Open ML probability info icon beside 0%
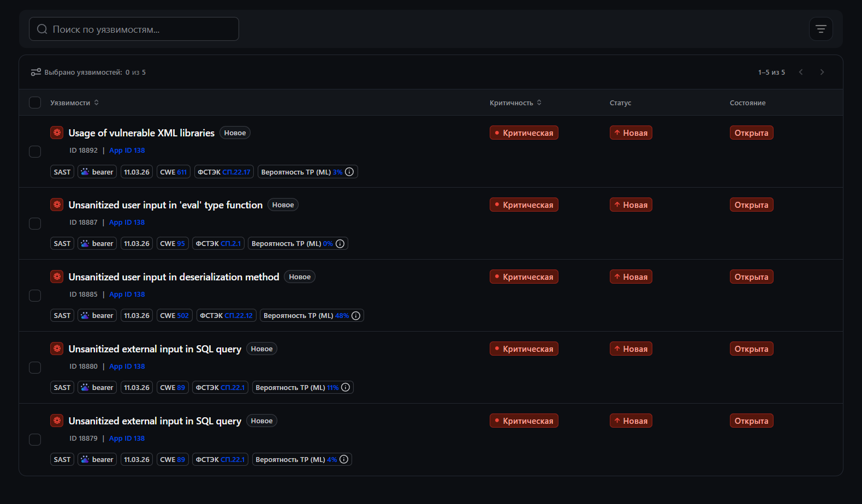Viewport: 862px width, 504px height. (x=340, y=244)
